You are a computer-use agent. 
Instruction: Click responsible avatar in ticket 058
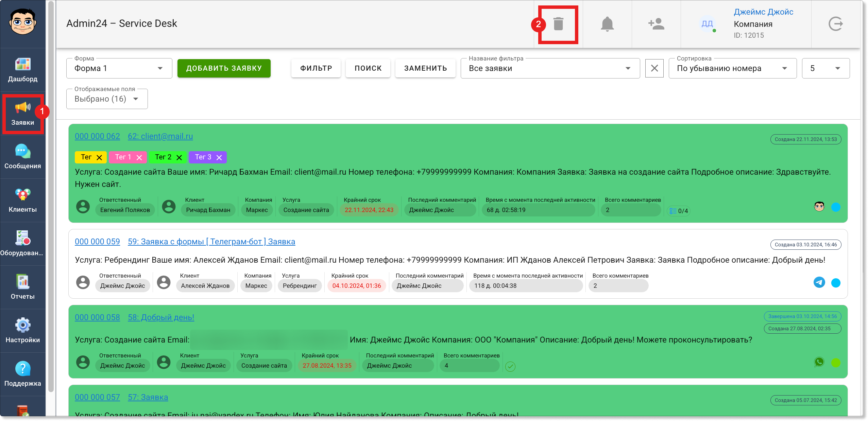click(83, 362)
